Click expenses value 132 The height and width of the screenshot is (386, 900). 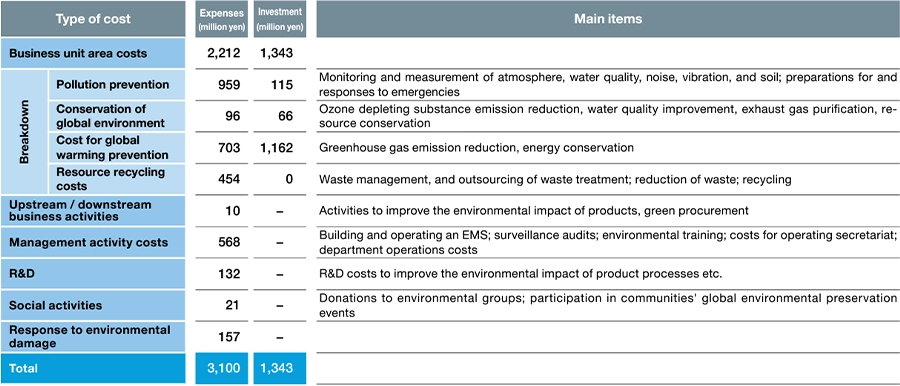click(x=230, y=274)
